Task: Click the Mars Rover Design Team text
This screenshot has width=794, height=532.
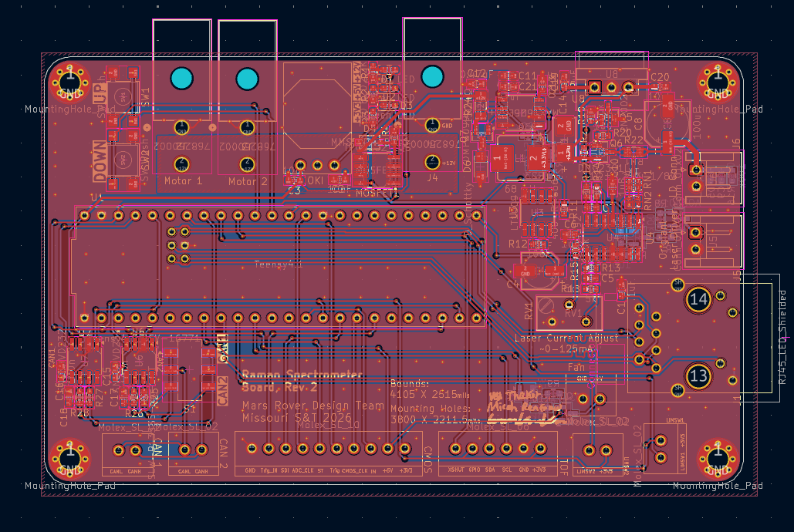Action: tap(313, 406)
